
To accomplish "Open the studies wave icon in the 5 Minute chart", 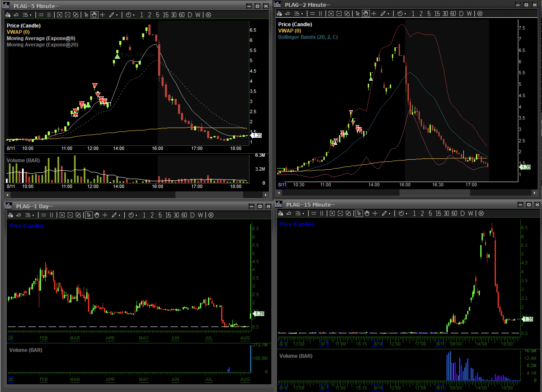I will tap(16, 15).
